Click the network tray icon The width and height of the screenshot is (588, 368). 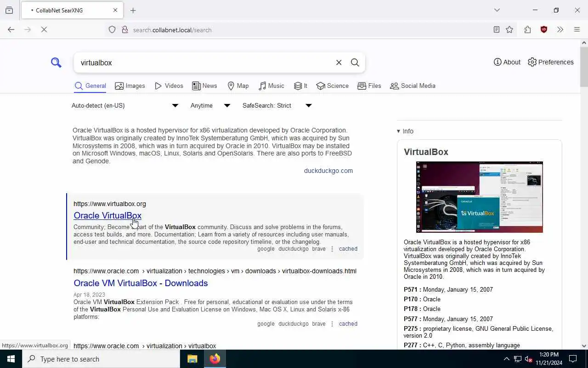[517, 359]
